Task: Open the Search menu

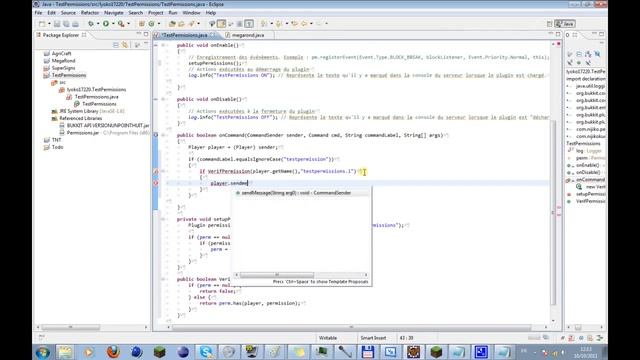Action: (136, 13)
